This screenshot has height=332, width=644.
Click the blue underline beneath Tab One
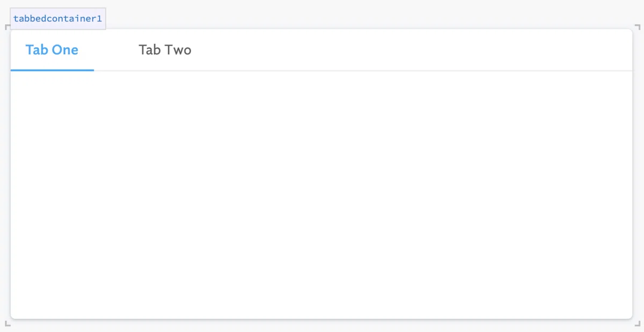tap(52, 70)
